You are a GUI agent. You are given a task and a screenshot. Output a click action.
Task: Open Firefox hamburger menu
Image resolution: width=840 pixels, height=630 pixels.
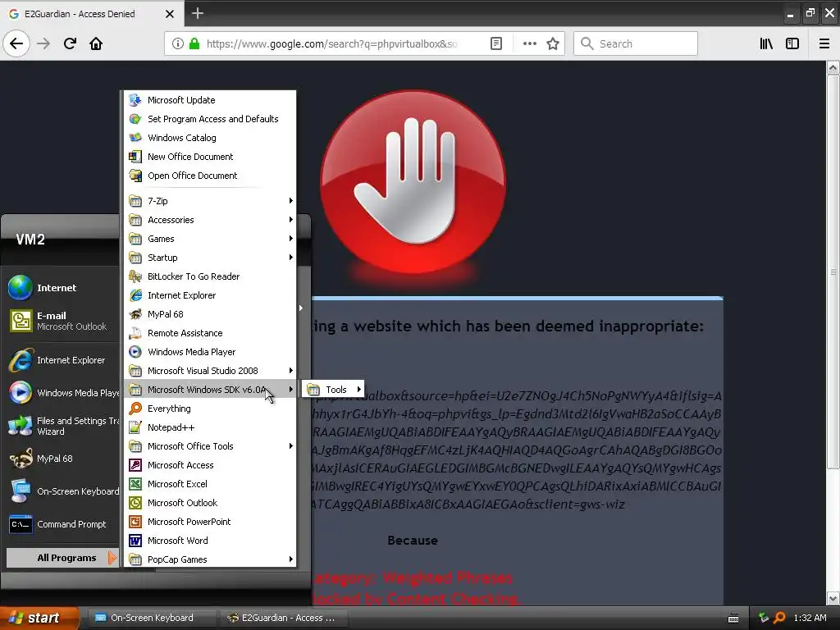pyautogui.click(x=824, y=43)
